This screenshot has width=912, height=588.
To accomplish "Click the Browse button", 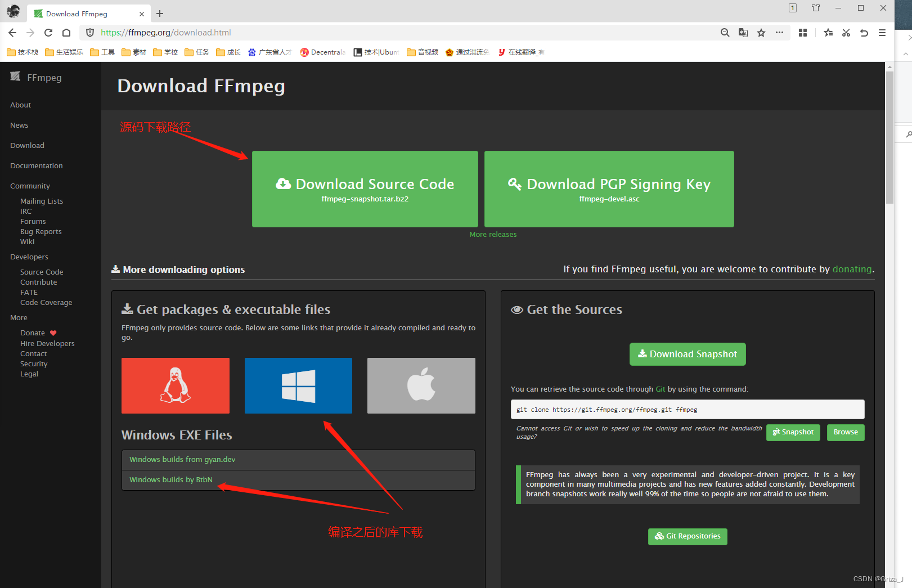I will coord(846,432).
